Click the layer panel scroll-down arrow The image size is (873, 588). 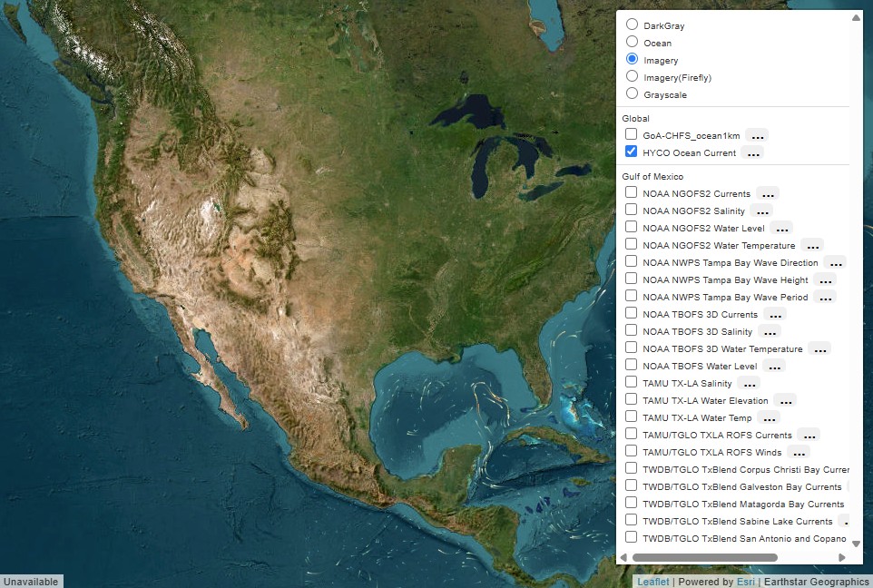856,544
